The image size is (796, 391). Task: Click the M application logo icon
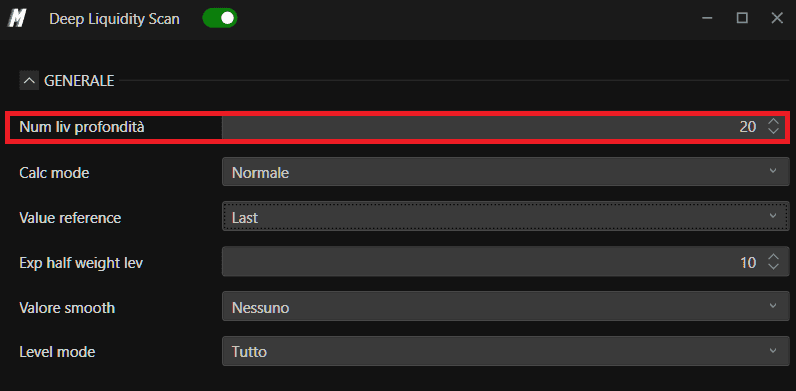(x=17, y=19)
